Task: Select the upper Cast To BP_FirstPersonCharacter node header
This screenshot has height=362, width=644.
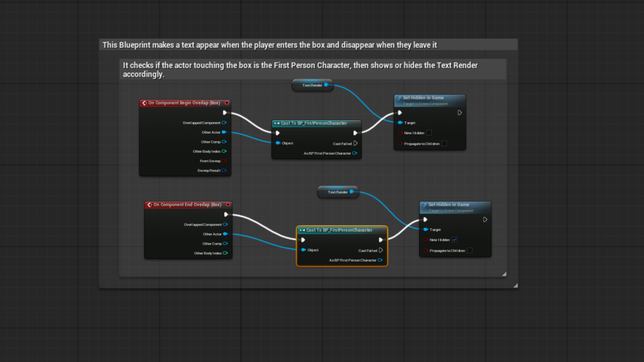Action: coord(314,123)
